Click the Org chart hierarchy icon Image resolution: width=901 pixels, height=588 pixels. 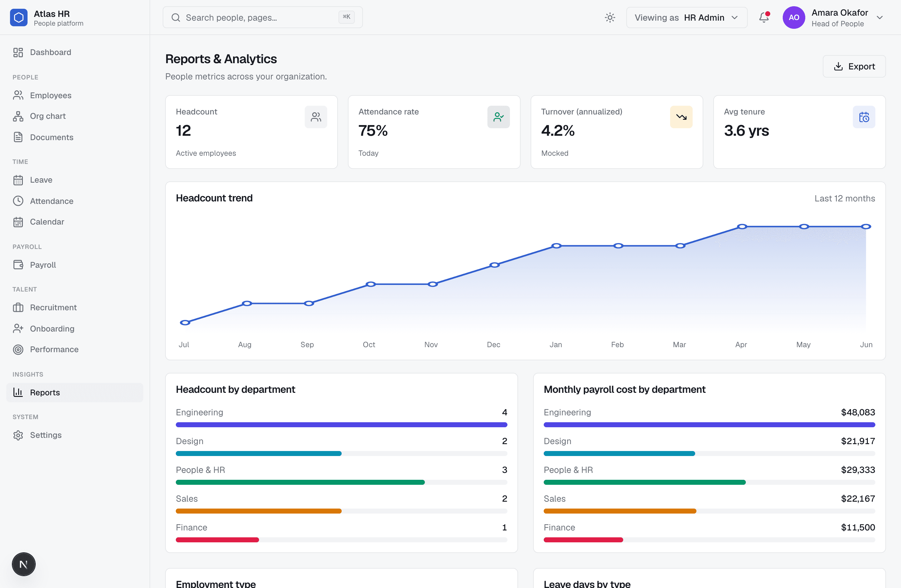click(x=18, y=116)
